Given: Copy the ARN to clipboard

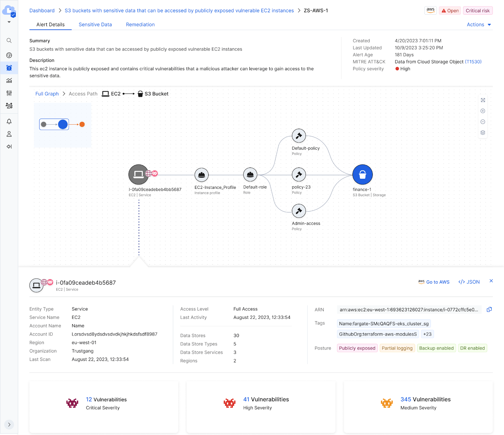Looking at the screenshot, I should (x=489, y=309).
